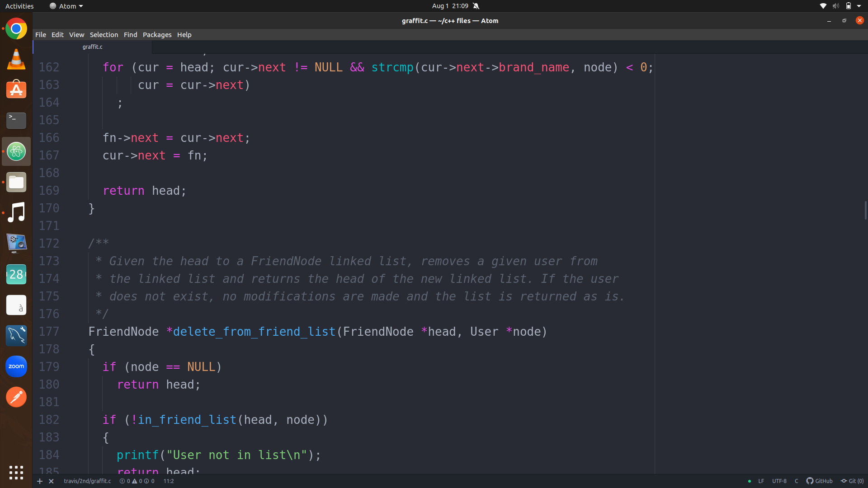Viewport: 868px width, 488px height.
Task: Launch Google Chrome from the dock
Action: pos(16,29)
